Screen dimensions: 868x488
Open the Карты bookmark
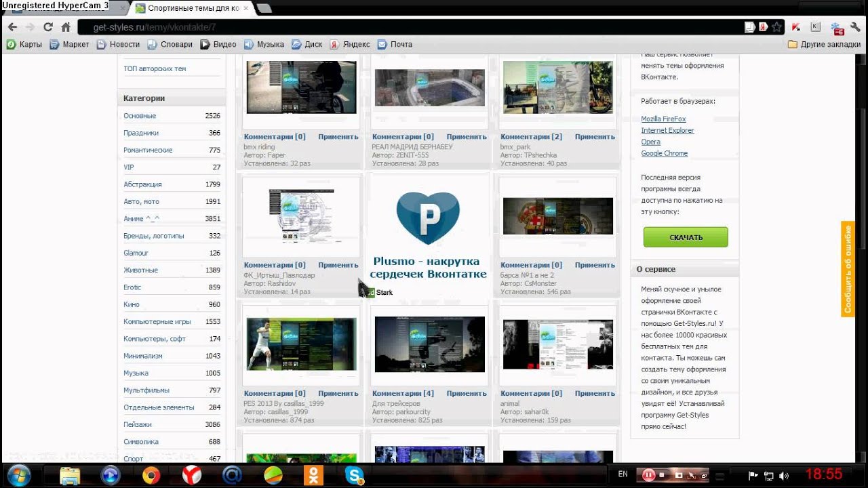click(x=24, y=44)
